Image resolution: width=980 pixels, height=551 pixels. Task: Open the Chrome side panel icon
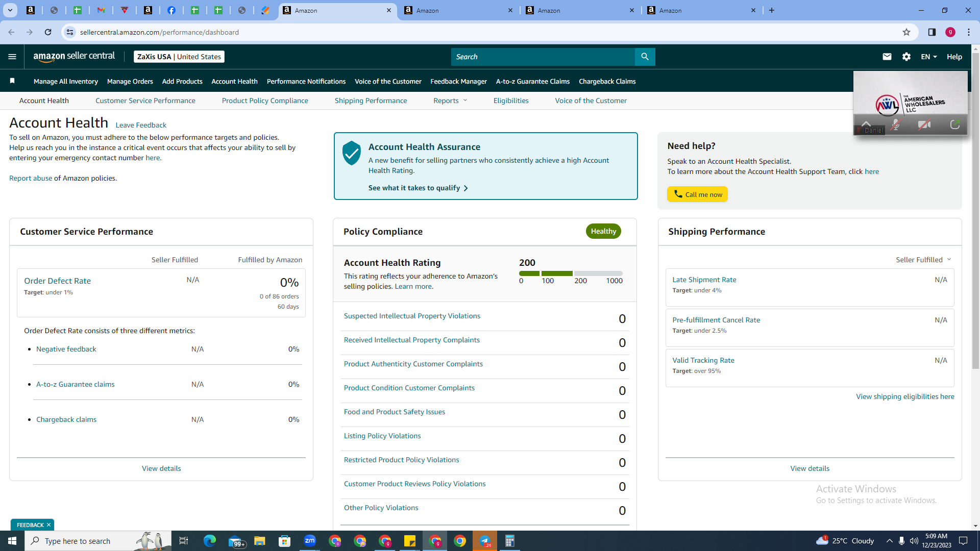pyautogui.click(x=932, y=32)
